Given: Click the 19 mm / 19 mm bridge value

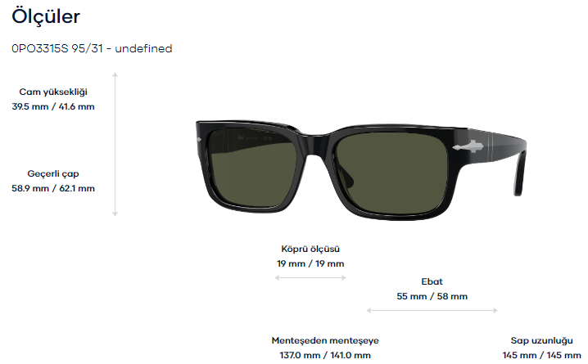Looking at the screenshot, I should pyautogui.click(x=310, y=263).
